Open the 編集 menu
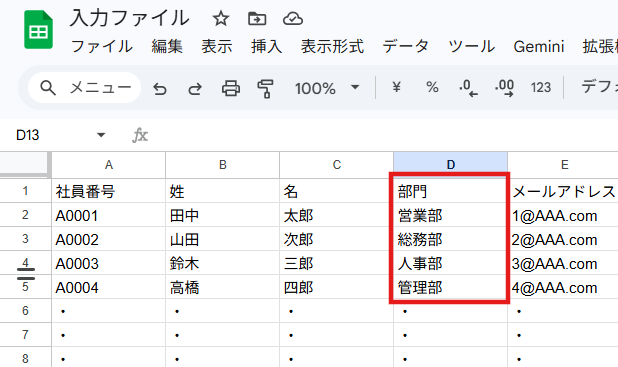Image resolution: width=618 pixels, height=367 pixels. tap(167, 47)
